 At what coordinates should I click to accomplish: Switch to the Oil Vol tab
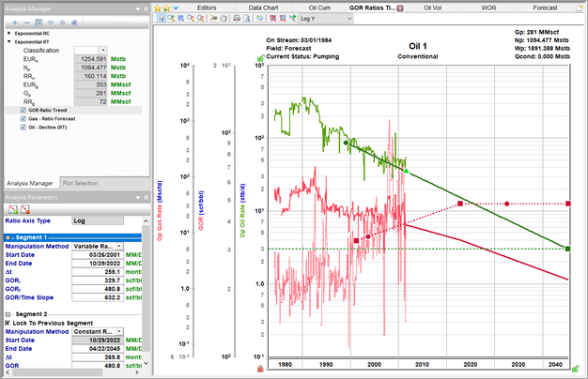click(432, 8)
